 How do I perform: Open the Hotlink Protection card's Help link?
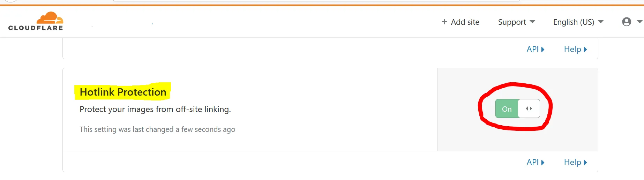click(x=572, y=162)
